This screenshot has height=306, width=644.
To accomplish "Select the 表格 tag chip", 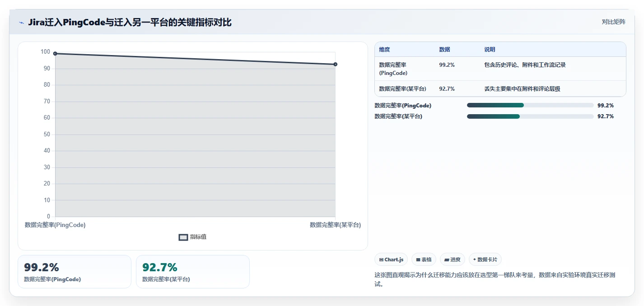I will pyautogui.click(x=424, y=260).
